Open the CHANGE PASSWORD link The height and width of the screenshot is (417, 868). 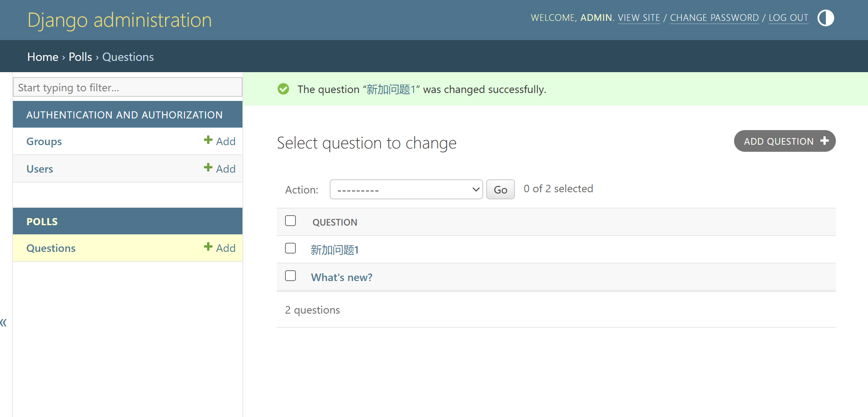(714, 18)
